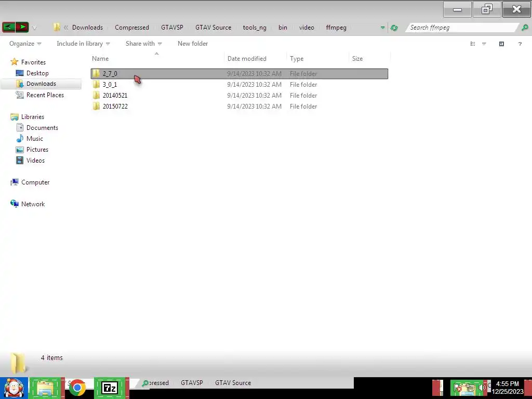Click the volume speaker tray icon

pos(482,388)
